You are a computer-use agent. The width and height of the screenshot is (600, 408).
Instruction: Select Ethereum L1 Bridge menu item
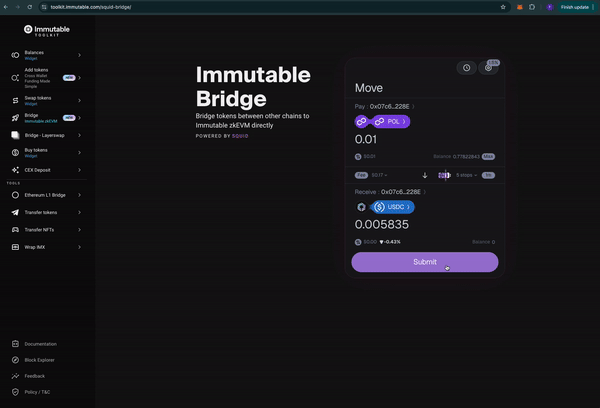tap(46, 195)
